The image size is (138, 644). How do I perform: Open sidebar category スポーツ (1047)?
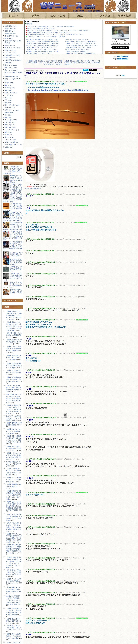[10, 108]
